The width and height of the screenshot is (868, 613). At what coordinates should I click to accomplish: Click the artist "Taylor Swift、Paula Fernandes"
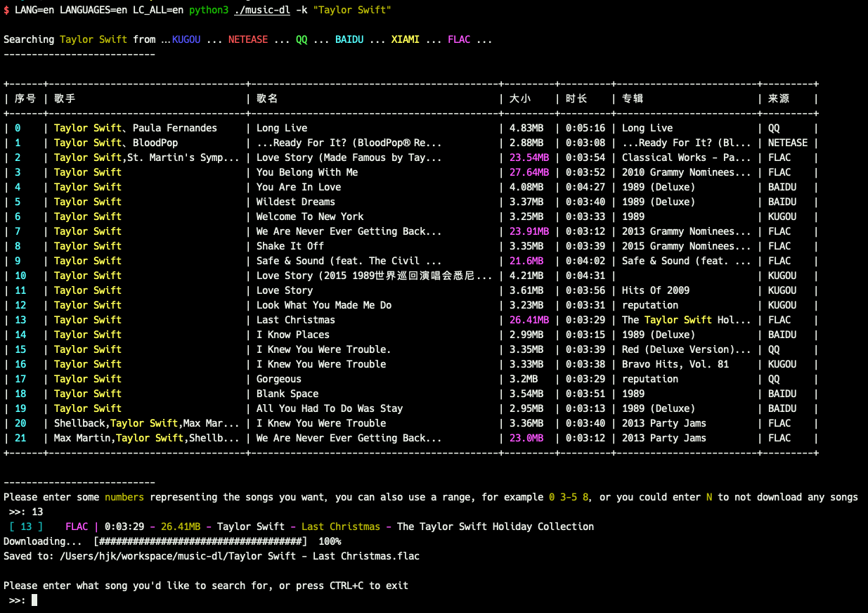[x=136, y=128]
